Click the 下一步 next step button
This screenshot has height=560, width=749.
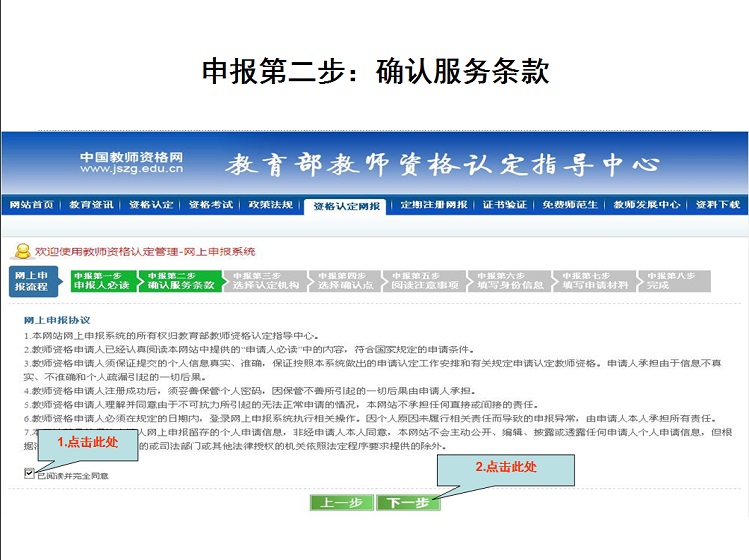[x=408, y=502]
